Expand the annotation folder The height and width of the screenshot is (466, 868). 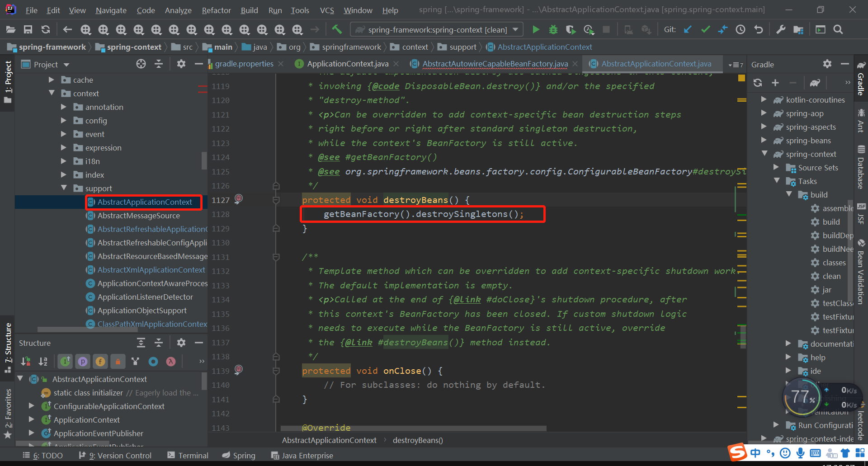coord(64,107)
